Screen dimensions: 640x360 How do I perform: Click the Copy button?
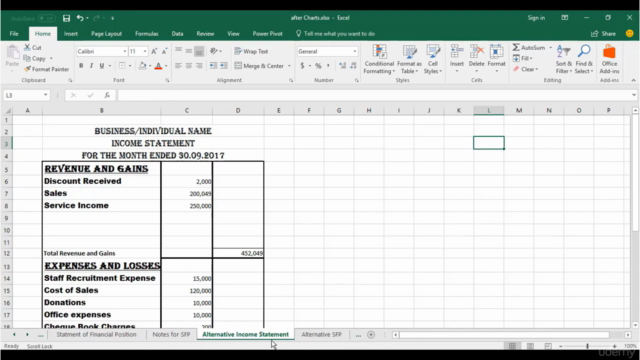[x=34, y=58]
